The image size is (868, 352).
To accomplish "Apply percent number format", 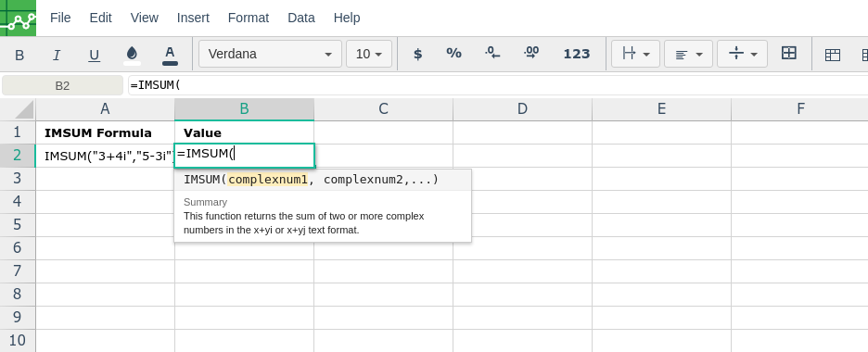I will [453, 54].
